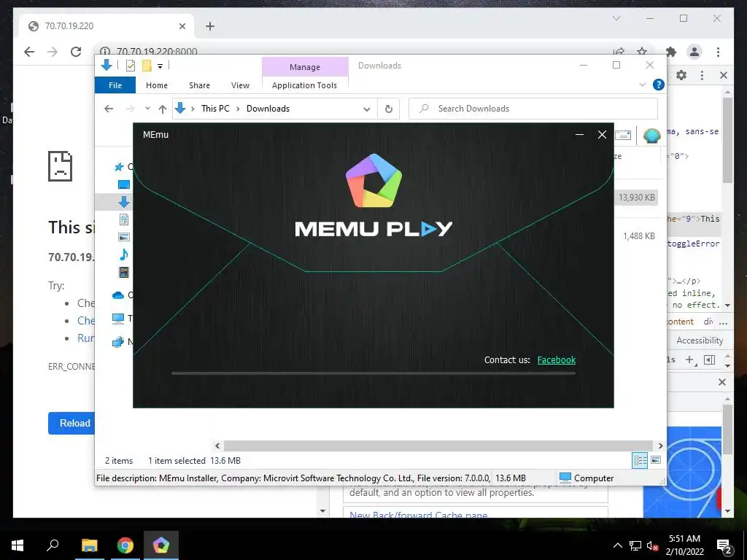
Task: Switch Explorer to Large icons view
Action: (656, 460)
